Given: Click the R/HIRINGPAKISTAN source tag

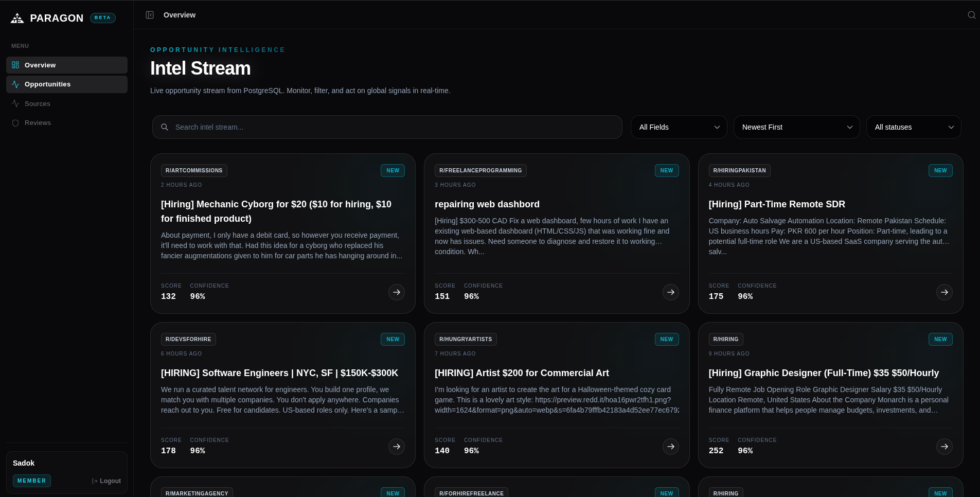Looking at the screenshot, I should pyautogui.click(x=739, y=171).
